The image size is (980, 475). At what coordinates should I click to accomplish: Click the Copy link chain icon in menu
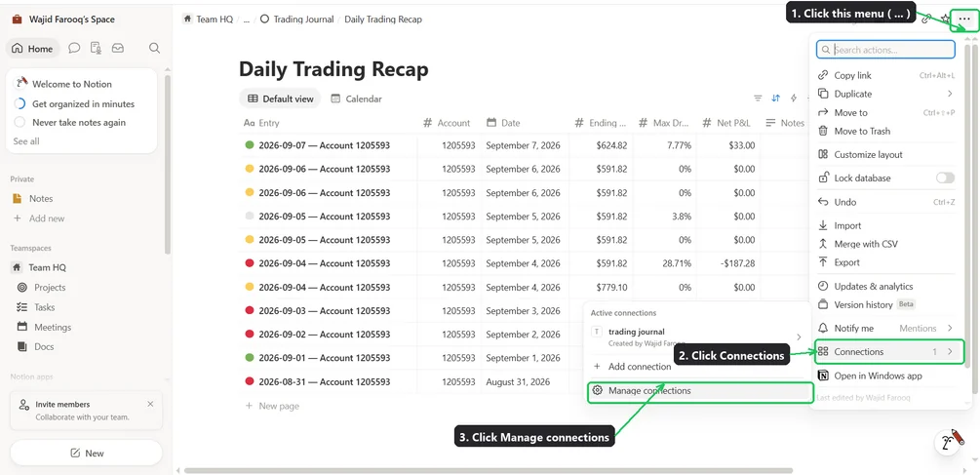823,75
